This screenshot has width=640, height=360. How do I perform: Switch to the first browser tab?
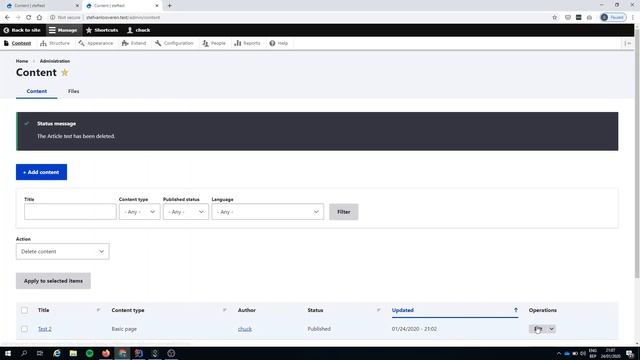pos(42,6)
